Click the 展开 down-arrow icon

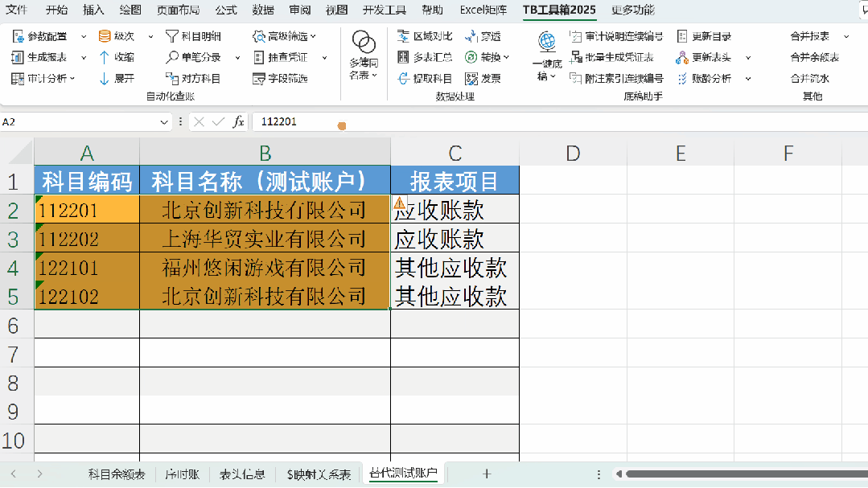(104, 77)
